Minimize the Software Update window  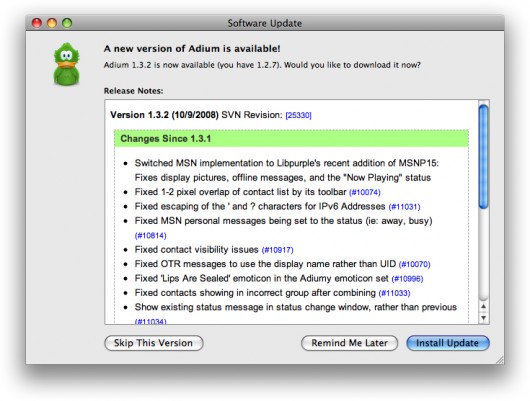click(52, 23)
